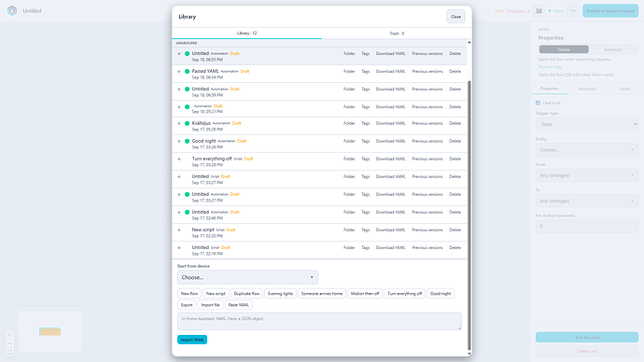The image size is (644, 362).
Task: Click the Import YAML button
Action: point(192,340)
